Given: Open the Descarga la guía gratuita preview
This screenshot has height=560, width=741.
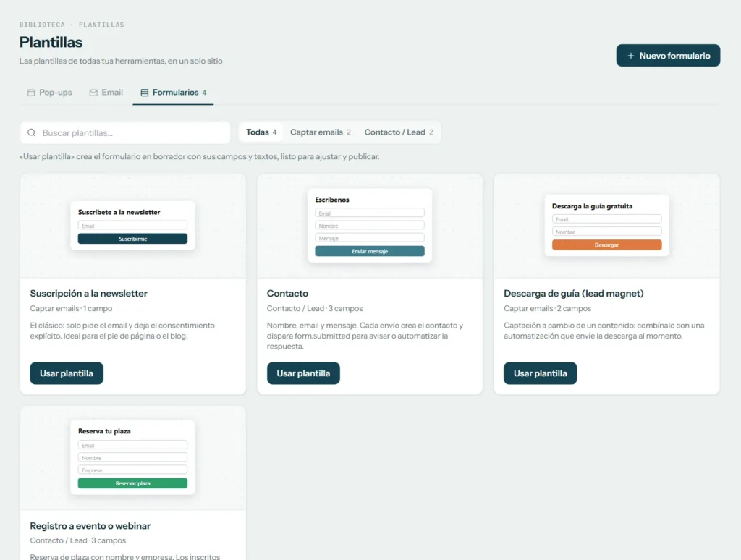Looking at the screenshot, I should (x=607, y=226).
